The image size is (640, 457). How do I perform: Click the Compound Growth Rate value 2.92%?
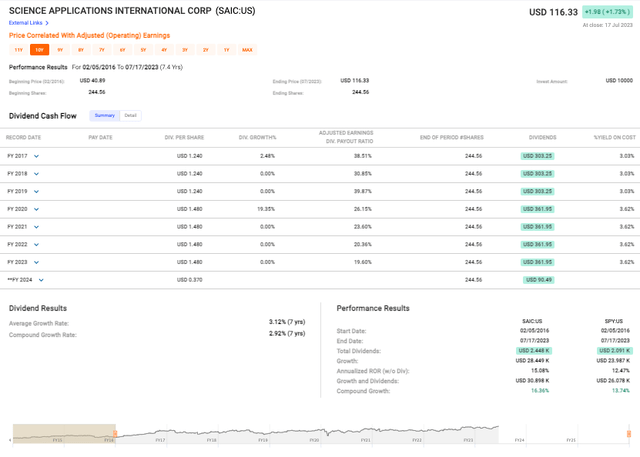coord(287,333)
